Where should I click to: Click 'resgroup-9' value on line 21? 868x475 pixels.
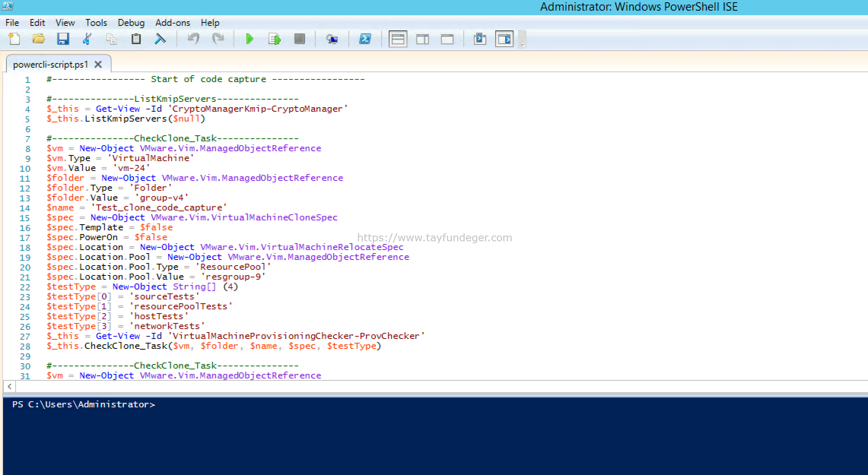(x=233, y=277)
